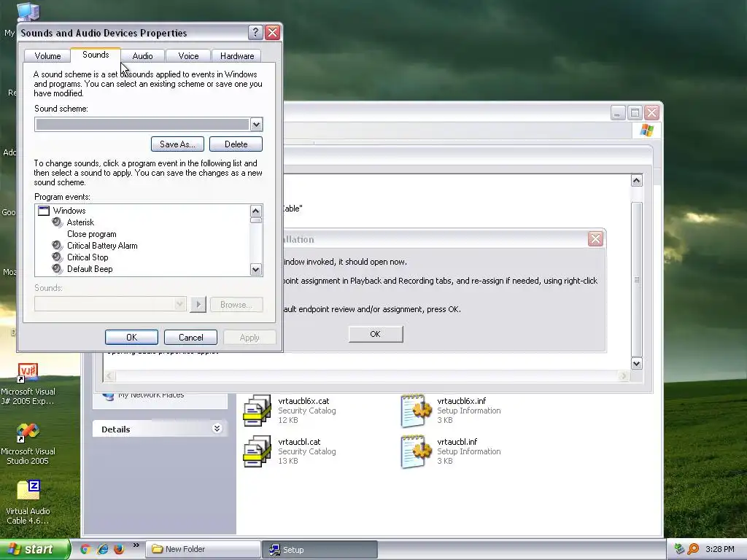This screenshot has width=747, height=560.
Task: Launch Firefox from Quick Launch
Action: (119, 549)
